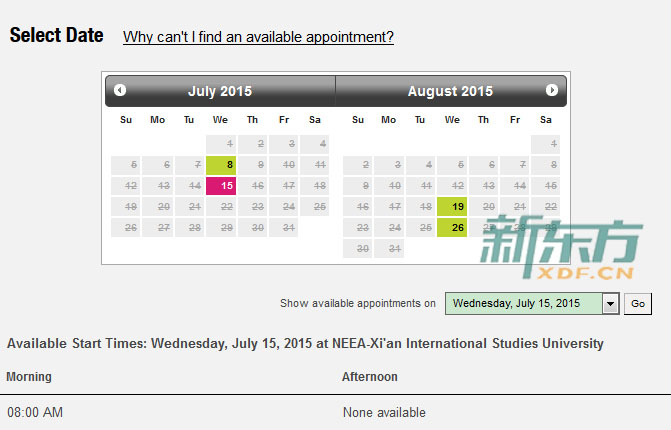Screen dimensions: 671x430
Task: Go to previous month with left arrow
Action: pyautogui.click(x=120, y=90)
